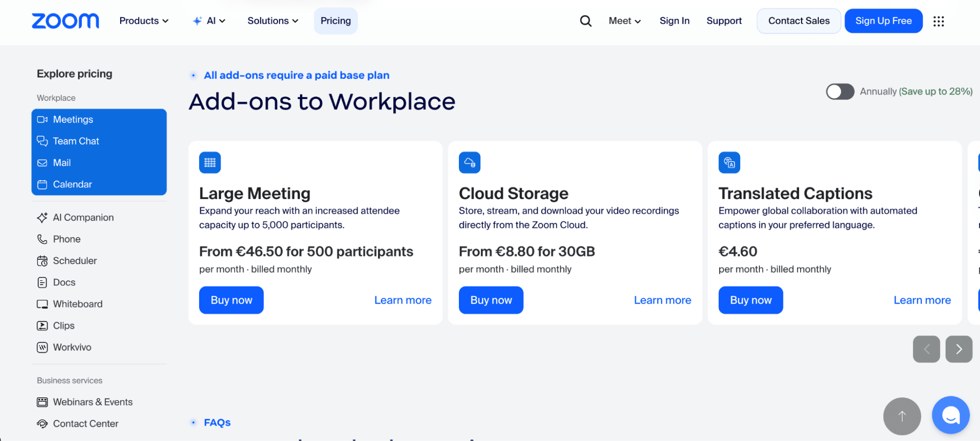Click the Sign Up Free button
This screenshot has width=980, height=441.
tap(883, 21)
